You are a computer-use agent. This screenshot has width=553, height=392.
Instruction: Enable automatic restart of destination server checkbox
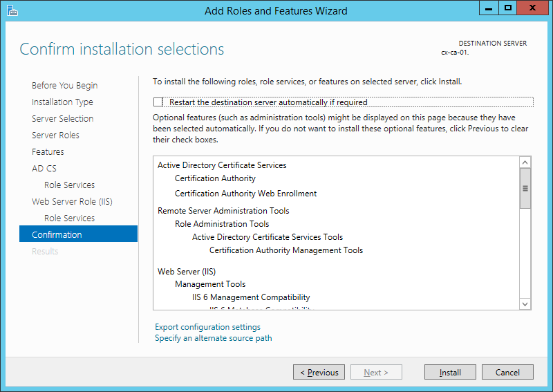click(159, 102)
